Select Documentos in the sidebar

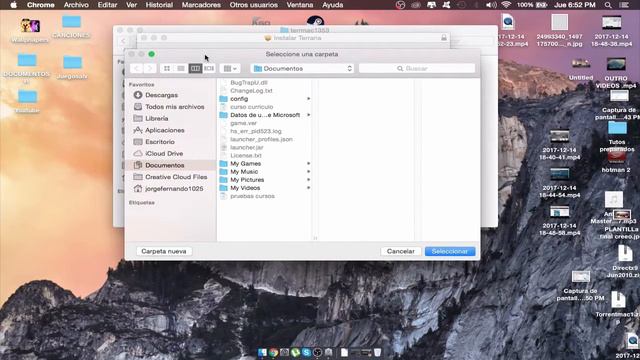pyautogui.click(x=171, y=165)
